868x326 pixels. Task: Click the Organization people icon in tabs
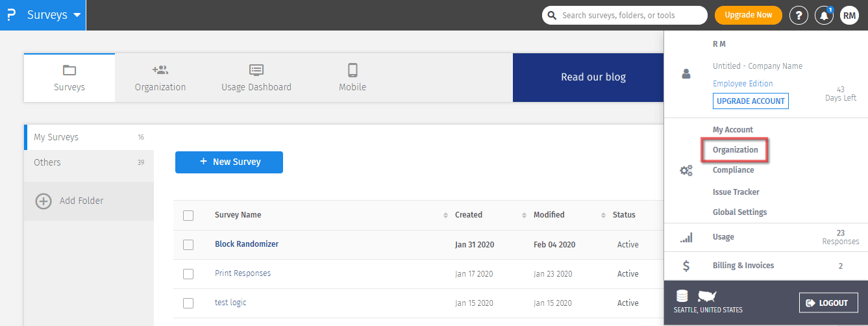point(160,69)
